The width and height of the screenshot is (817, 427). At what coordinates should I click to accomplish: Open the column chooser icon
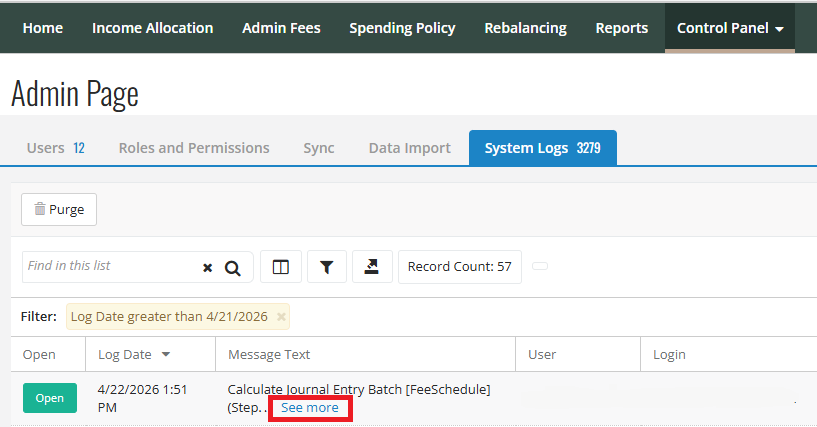[281, 267]
